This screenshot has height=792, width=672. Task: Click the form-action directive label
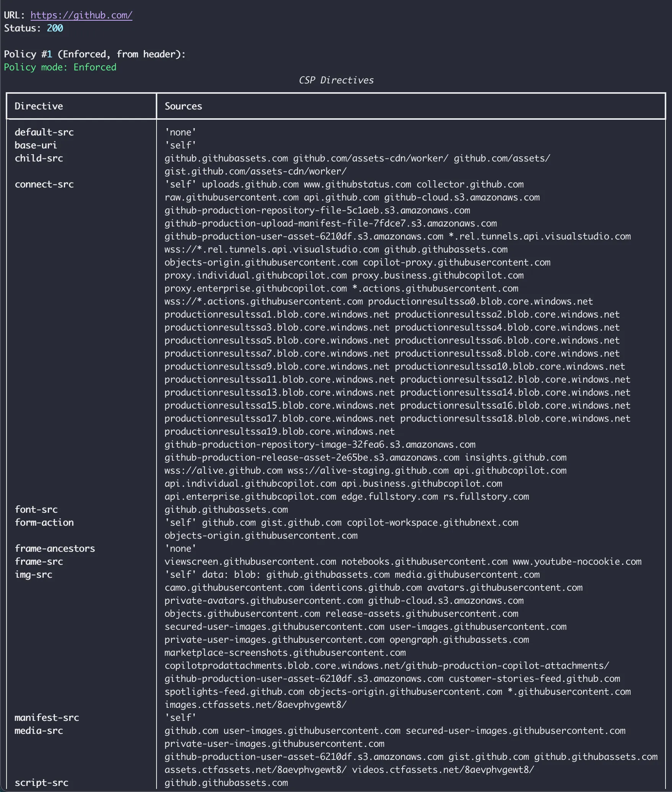click(44, 522)
